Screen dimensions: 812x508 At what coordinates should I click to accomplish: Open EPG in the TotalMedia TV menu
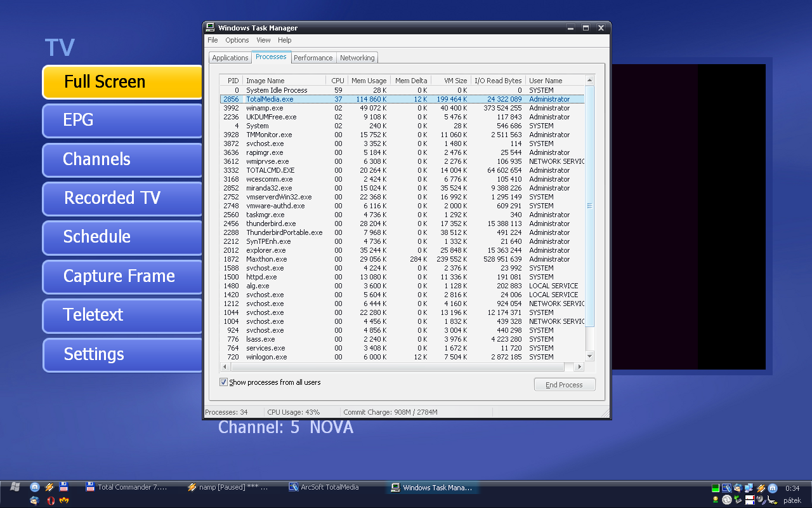122,120
